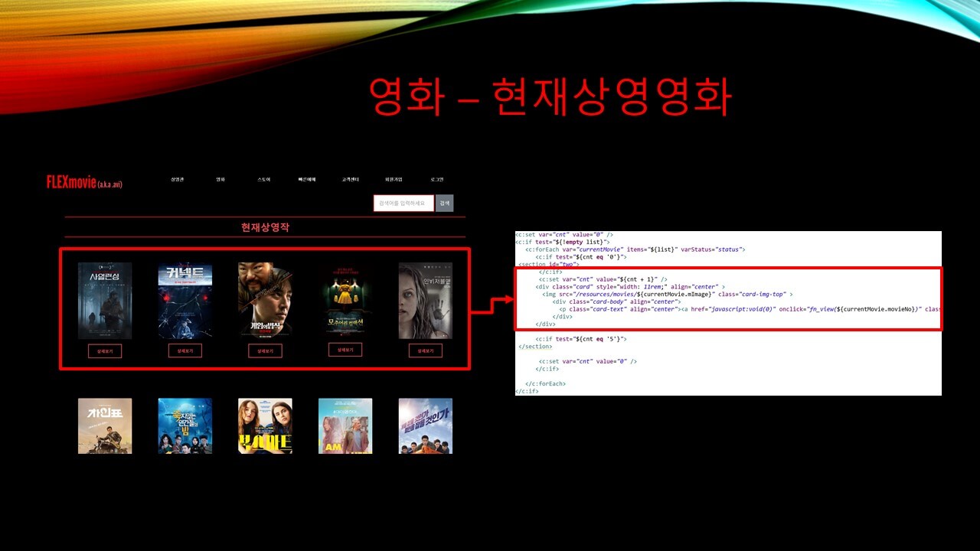The width and height of the screenshot is (980, 551).
Task: Select the 커넥트 movie poster
Action: 185,301
